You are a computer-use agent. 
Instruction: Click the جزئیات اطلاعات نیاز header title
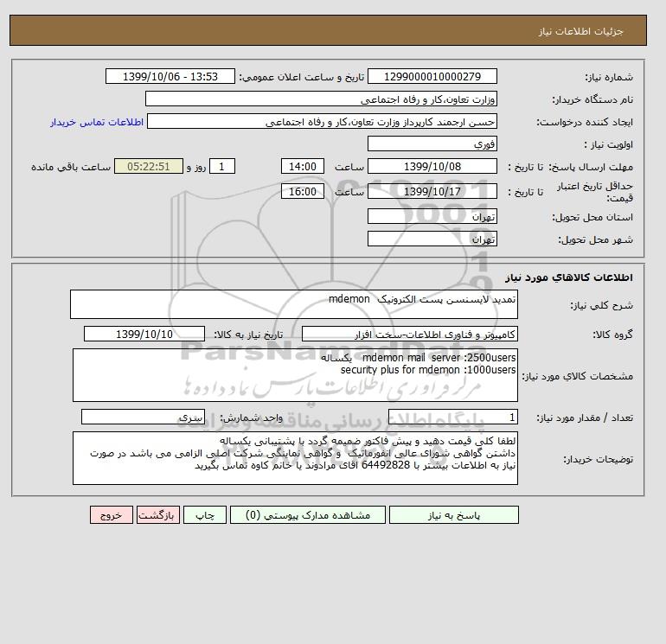(x=580, y=31)
